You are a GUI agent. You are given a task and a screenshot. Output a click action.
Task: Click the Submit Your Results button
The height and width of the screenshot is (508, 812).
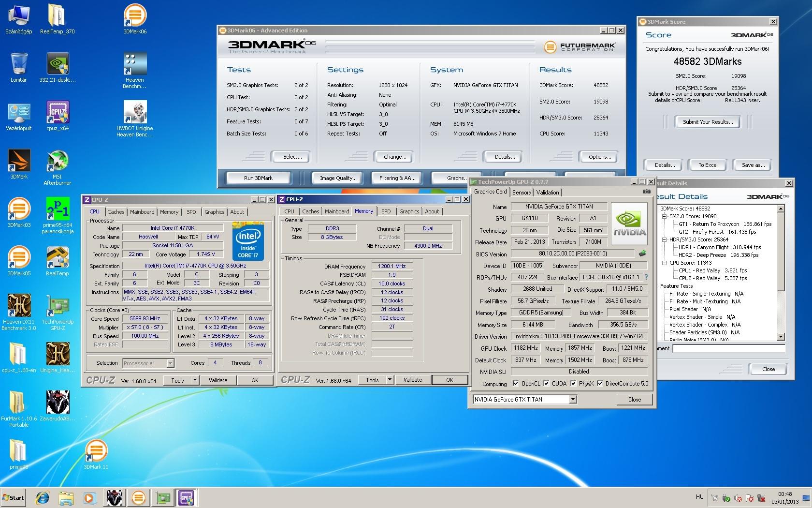[708, 122]
